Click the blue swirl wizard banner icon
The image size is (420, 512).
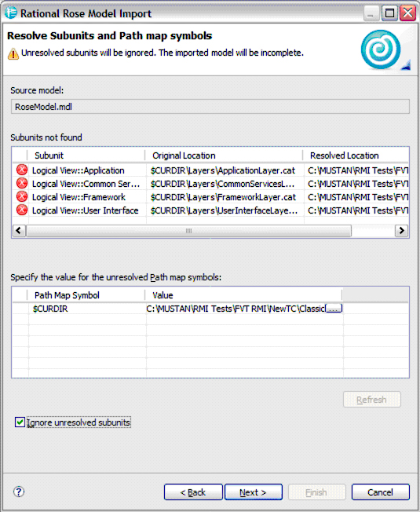(x=381, y=49)
